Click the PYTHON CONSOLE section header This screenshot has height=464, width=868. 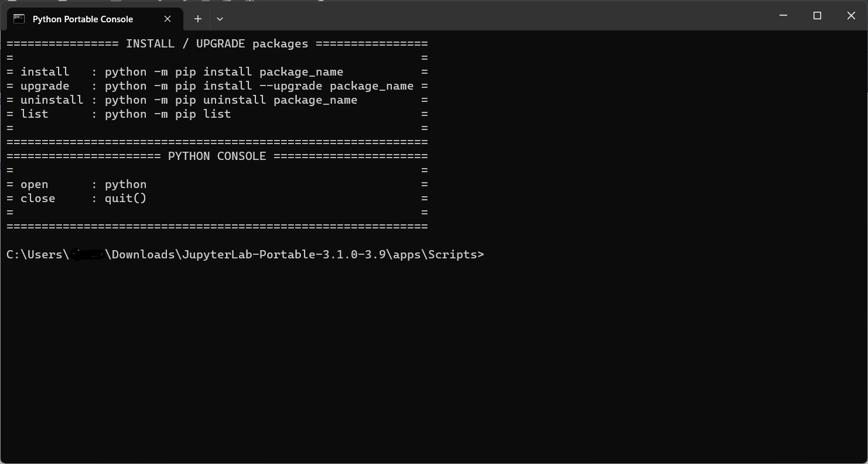(217, 156)
